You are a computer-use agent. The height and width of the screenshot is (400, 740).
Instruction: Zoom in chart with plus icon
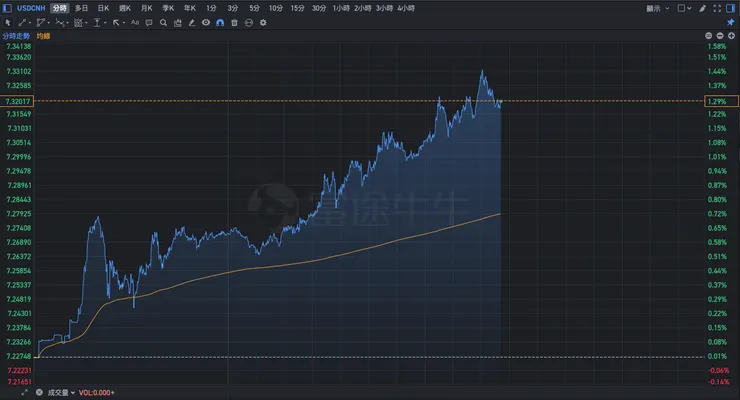click(x=731, y=36)
